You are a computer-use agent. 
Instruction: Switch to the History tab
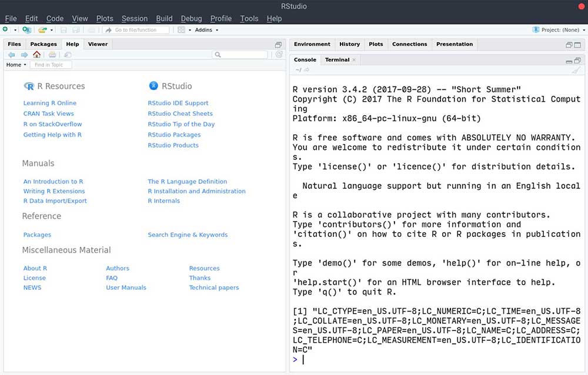pyautogui.click(x=349, y=44)
